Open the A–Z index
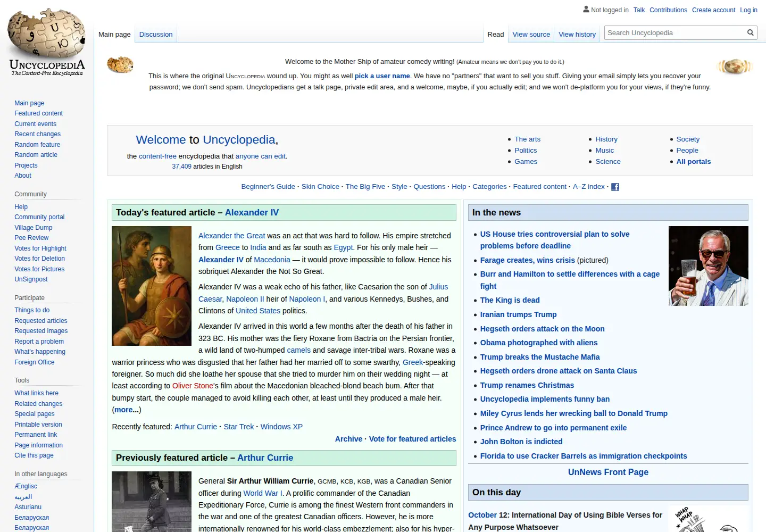 click(589, 187)
